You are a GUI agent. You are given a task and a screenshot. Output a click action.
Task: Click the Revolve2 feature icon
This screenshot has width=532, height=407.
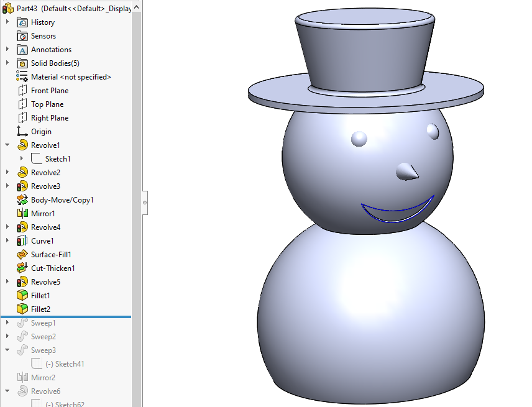point(22,173)
